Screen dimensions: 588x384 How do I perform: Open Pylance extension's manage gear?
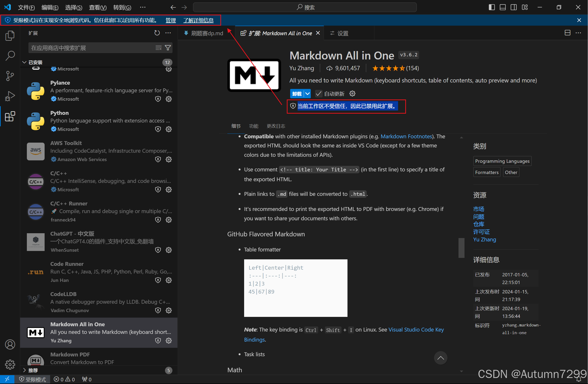[x=169, y=99]
